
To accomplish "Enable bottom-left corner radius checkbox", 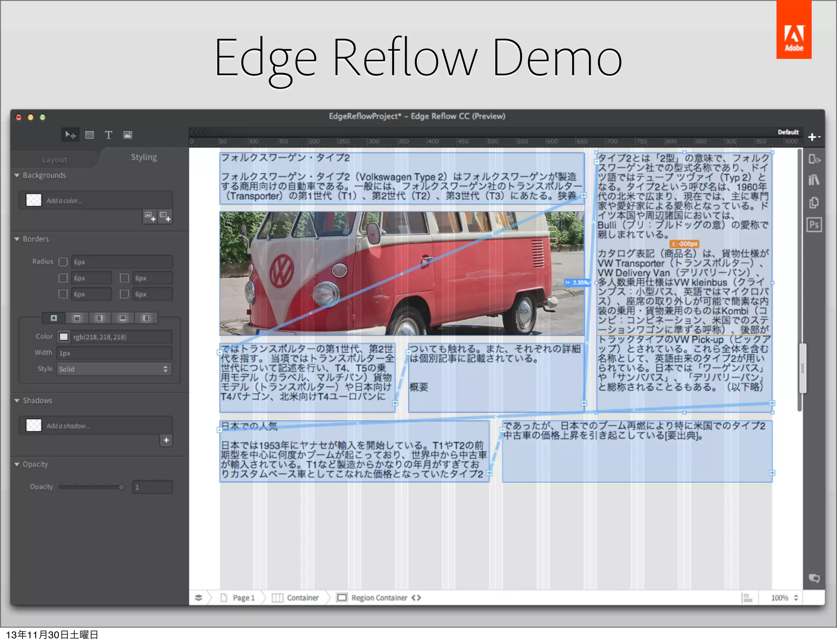I will pyautogui.click(x=63, y=294).
